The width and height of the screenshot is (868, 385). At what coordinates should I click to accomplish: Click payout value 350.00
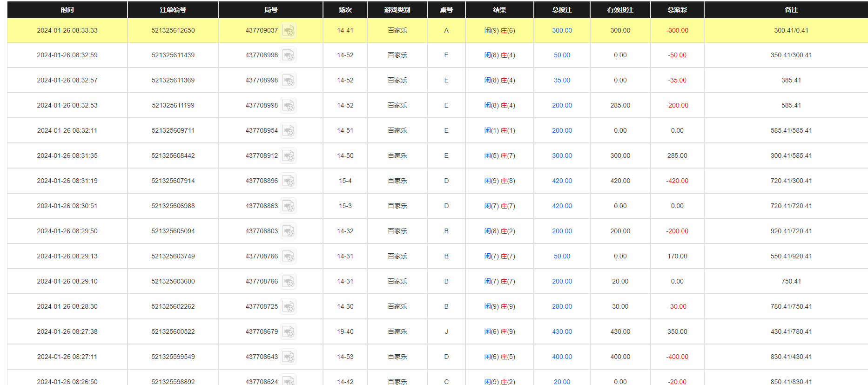[677, 331]
